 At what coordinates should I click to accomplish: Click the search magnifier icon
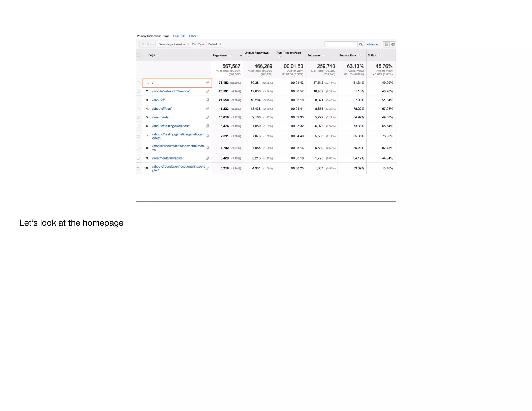click(361, 44)
